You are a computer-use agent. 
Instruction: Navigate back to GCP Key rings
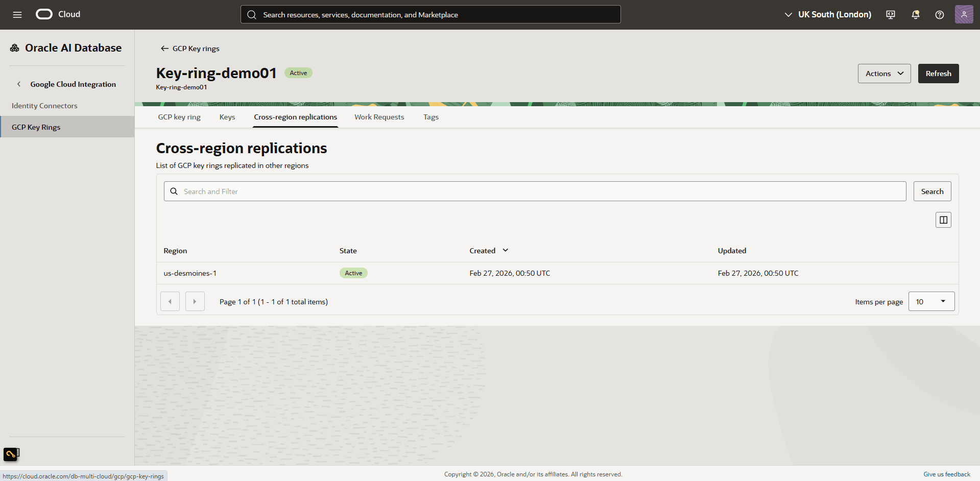pos(189,48)
